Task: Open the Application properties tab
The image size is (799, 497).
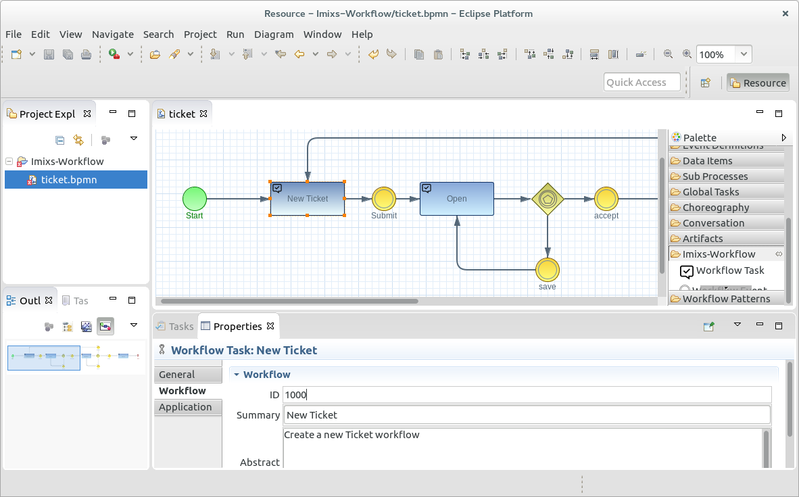Action: tap(188, 407)
